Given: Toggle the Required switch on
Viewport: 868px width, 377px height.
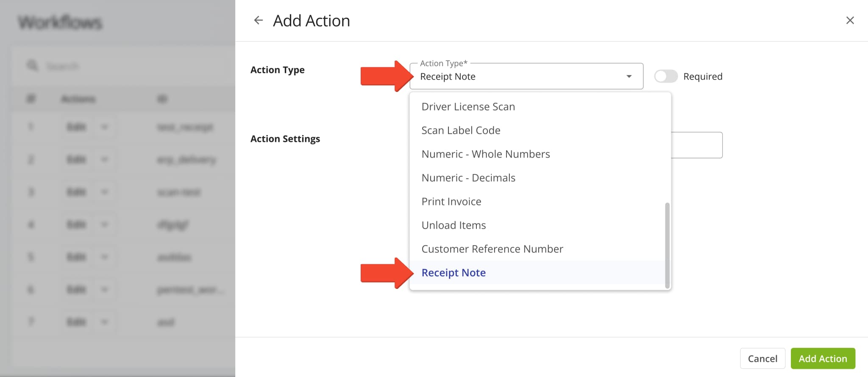Looking at the screenshot, I should point(665,77).
